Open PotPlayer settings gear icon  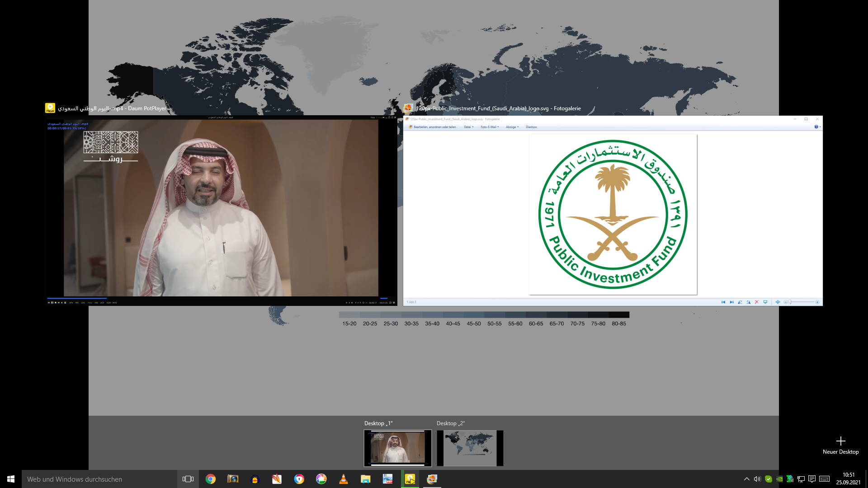(x=394, y=303)
